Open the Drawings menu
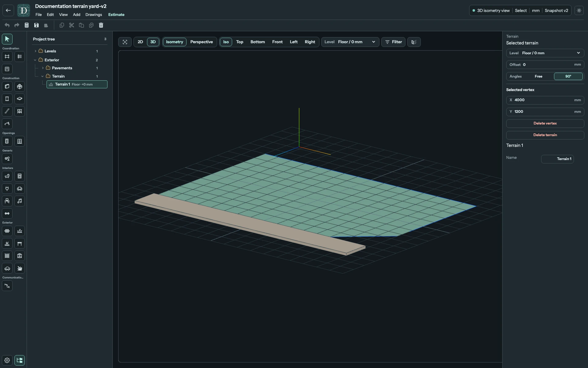 [x=94, y=15]
